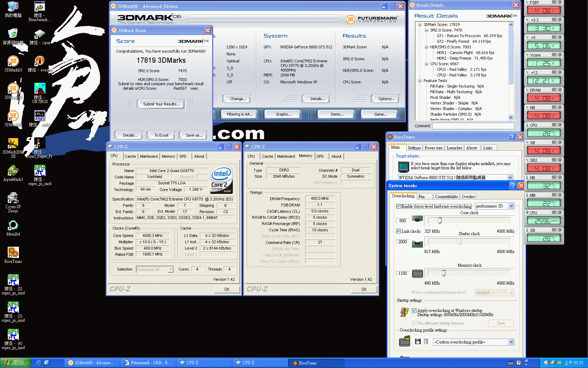The height and width of the screenshot is (368, 588).
Task: Open the performance 3D dropdown
Action: pyautogui.click(x=495, y=206)
